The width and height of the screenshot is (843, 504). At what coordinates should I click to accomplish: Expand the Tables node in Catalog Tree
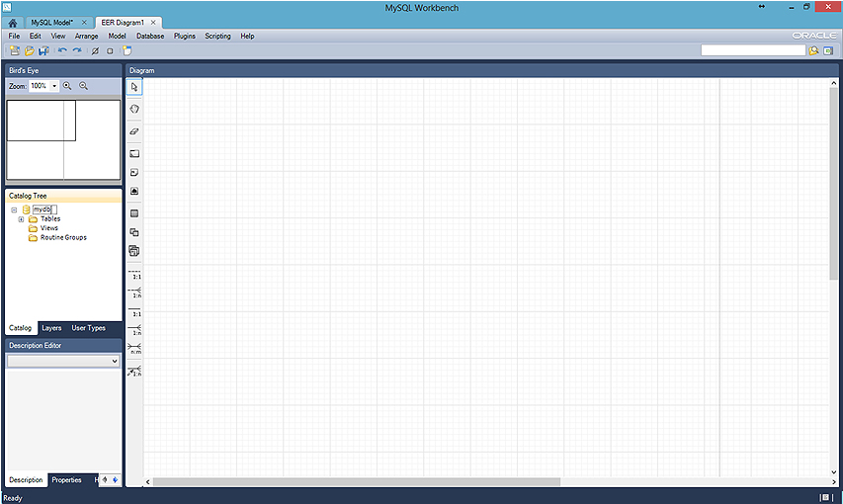point(21,219)
